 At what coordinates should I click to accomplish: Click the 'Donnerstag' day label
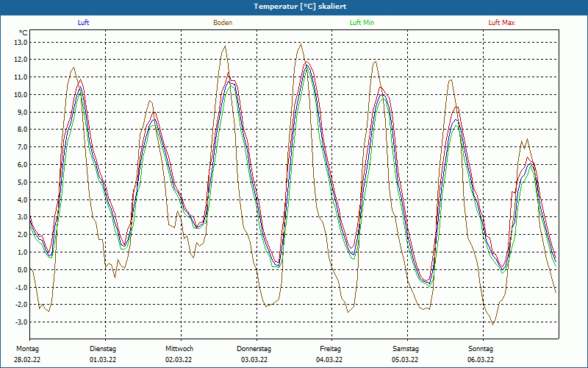(254, 349)
